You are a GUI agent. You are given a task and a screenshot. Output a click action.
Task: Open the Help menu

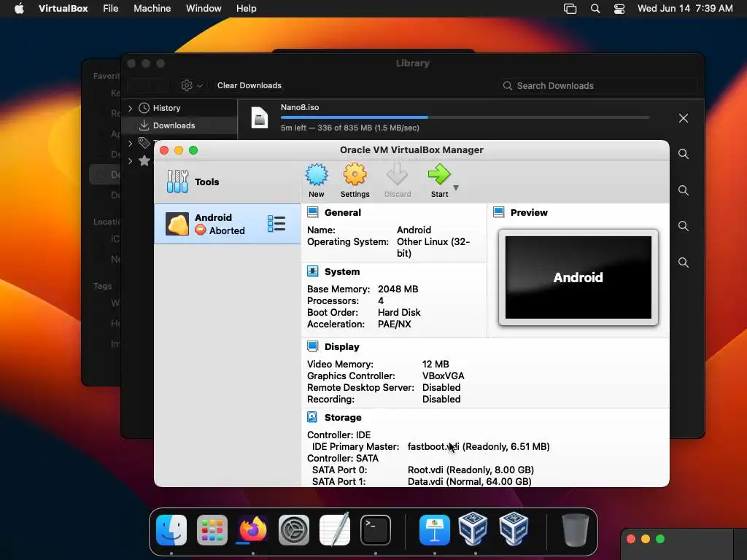(247, 8)
